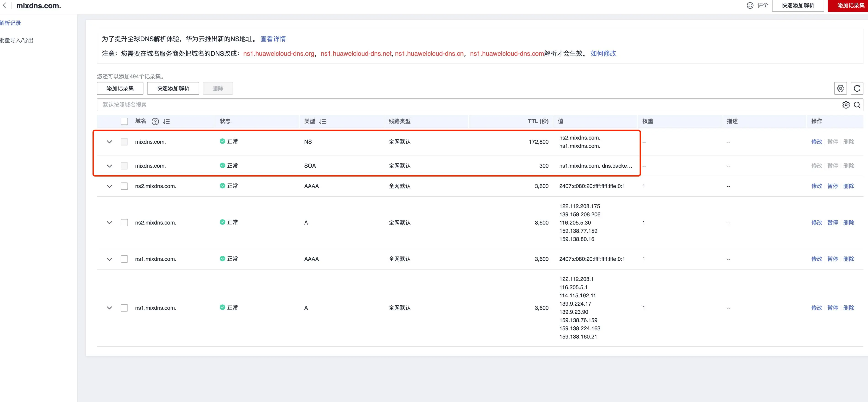The width and height of the screenshot is (868, 402).
Task: Click the smiley 评价 feedback icon
Action: 750,5
